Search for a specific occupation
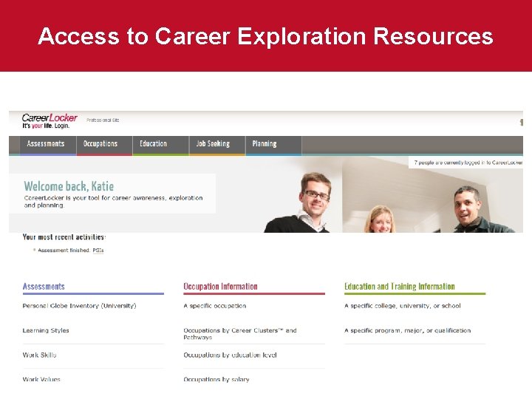Screen dimensions: 532x399 point(215,306)
